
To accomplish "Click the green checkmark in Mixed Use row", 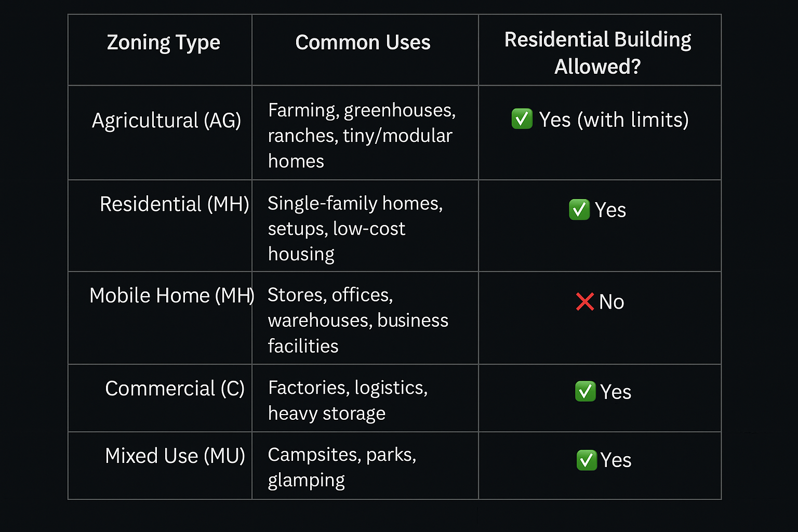I will [x=586, y=460].
